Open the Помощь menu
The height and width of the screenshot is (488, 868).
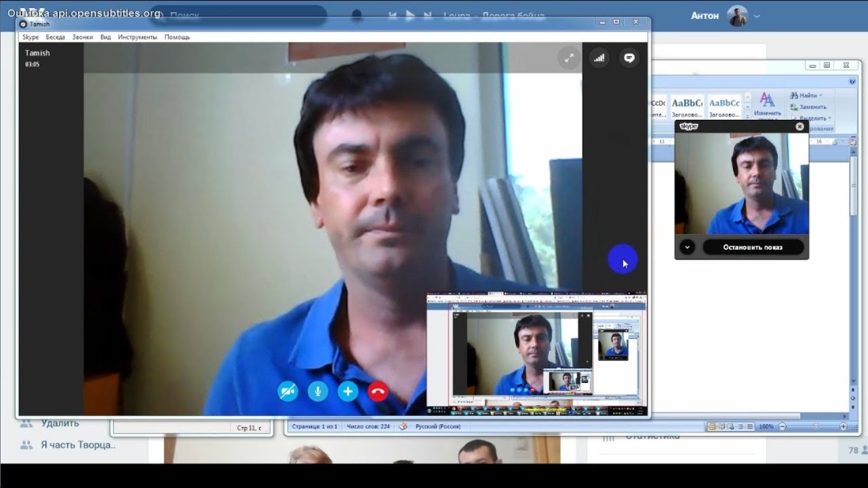pos(177,37)
